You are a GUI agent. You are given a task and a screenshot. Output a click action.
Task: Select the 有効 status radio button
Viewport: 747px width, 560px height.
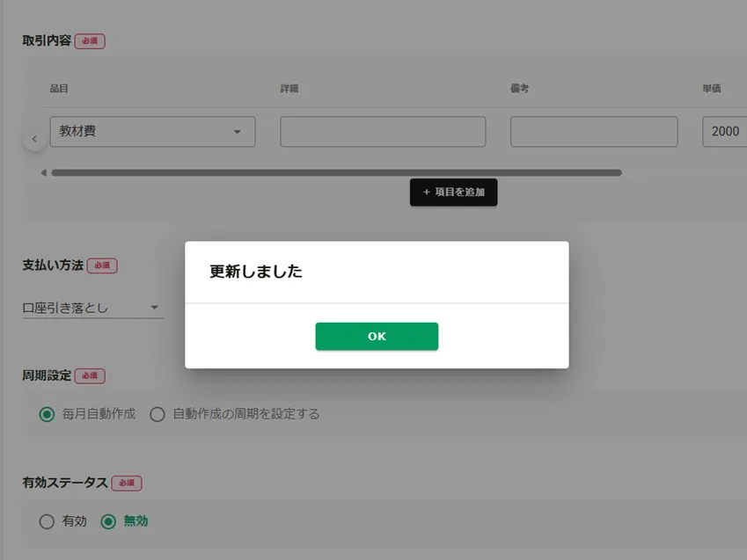(x=48, y=521)
